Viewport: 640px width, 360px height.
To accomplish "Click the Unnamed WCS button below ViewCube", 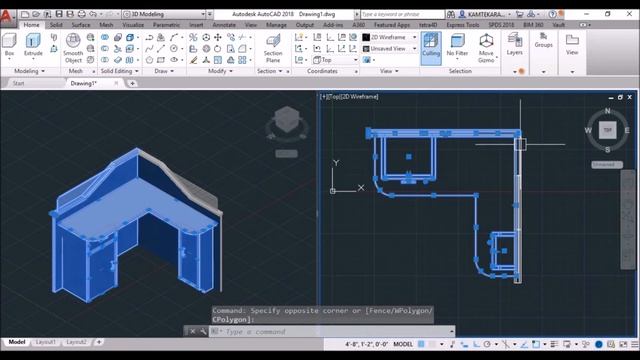I will 607,164.
